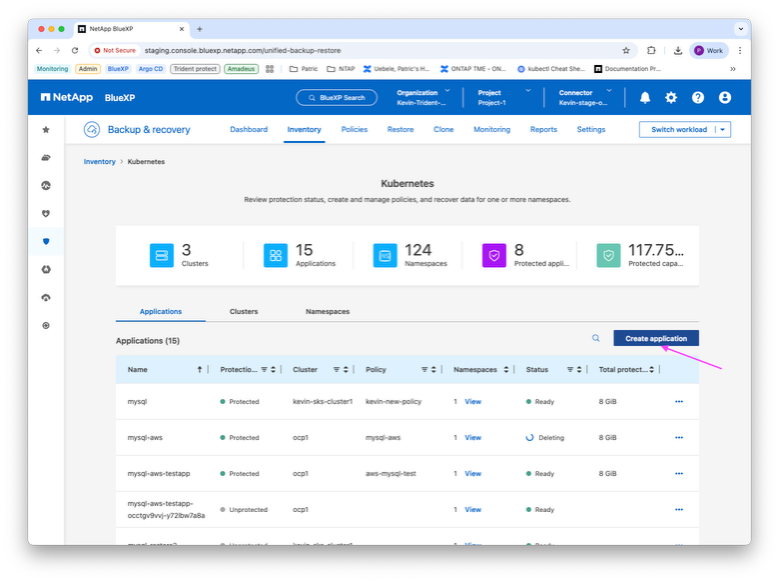Image resolution: width=779 pixels, height=582 pixels.
Task: Open the Work profile chip
Action: coord(709,50)
